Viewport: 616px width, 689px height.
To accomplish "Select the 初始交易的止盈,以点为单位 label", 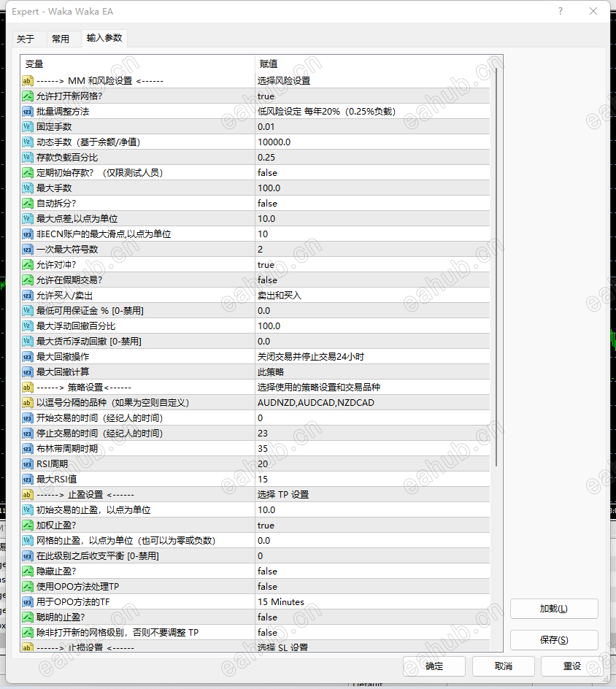I will pos(93,510).
